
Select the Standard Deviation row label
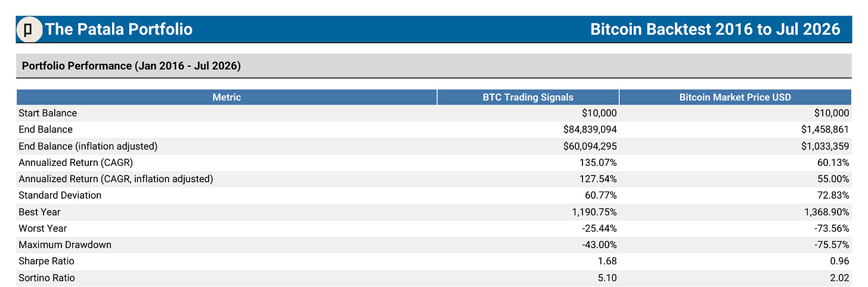60,196
